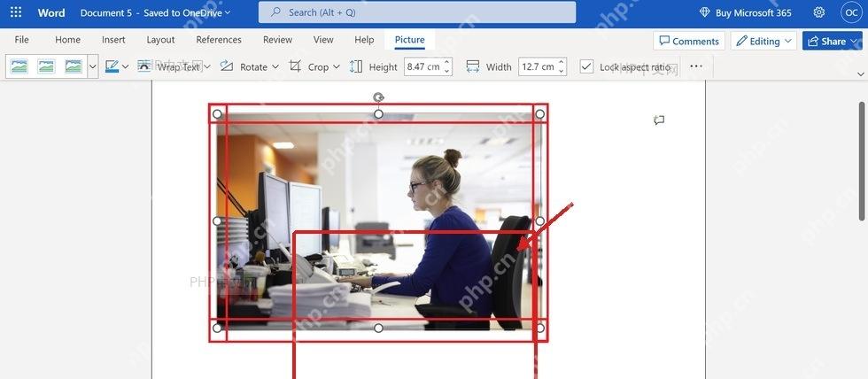Screen dimensions: 868x379
Task: Open the Comments pane
Action: click(x=689, y=41)
